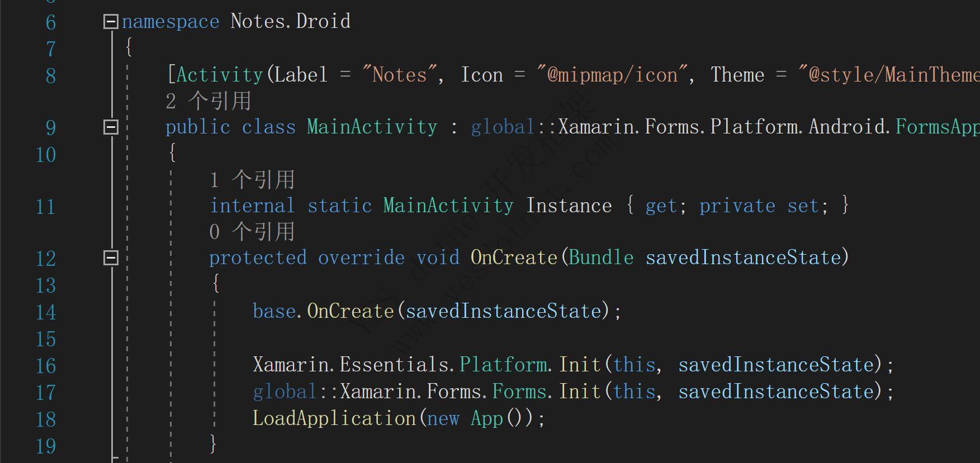The height and width of the screenshot is (463, 980).
Task: Click the Instance property name
Action: pyautogui.click(x=569, y=206)
